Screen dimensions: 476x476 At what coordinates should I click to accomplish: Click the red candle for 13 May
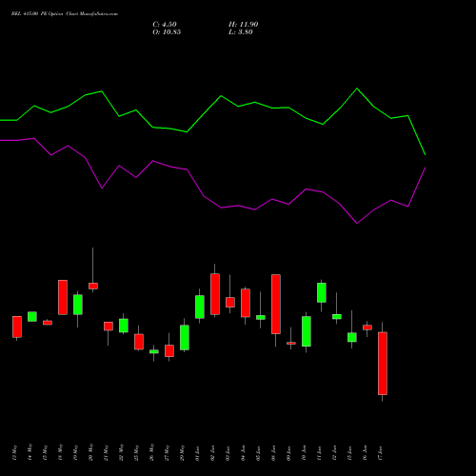17,327
